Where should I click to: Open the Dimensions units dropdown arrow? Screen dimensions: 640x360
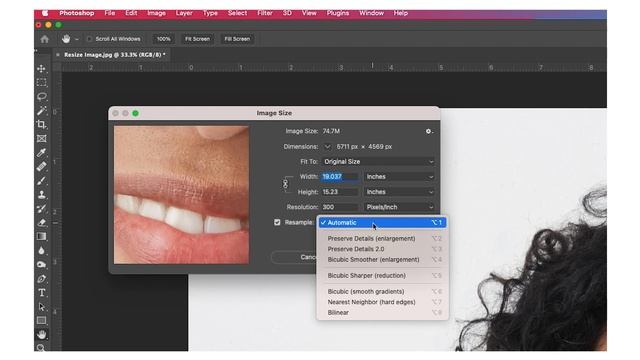coord(327,147)
